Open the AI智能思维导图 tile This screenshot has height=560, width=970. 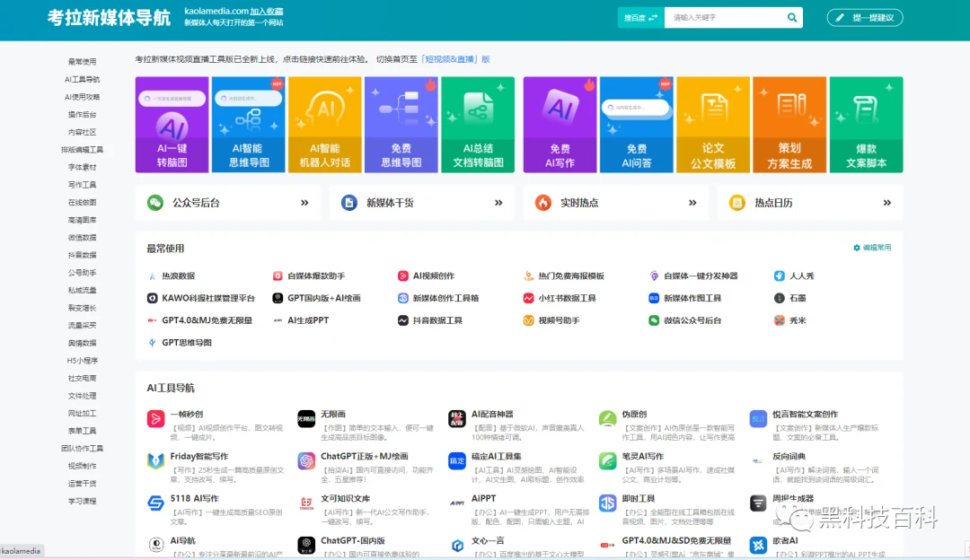pos(248,124)
